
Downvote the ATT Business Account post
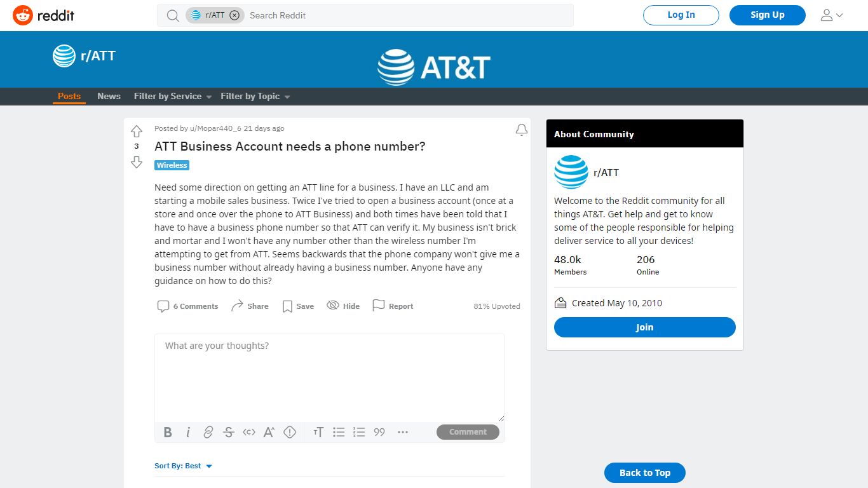click(137, 163)
